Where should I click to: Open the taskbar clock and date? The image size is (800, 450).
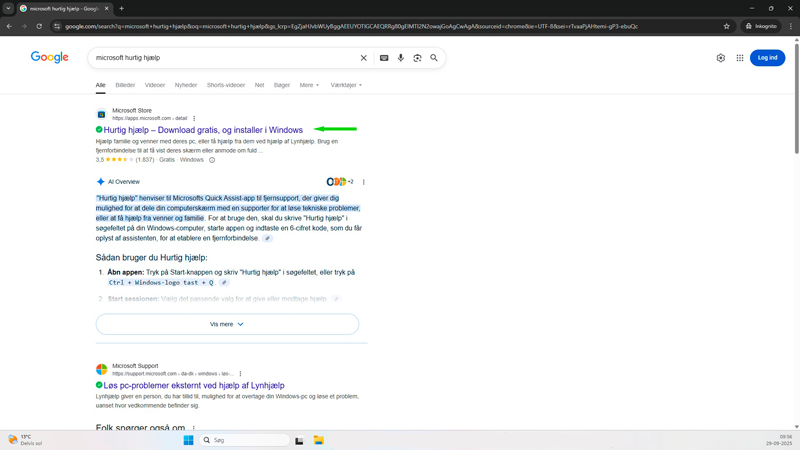click(779, 440)
